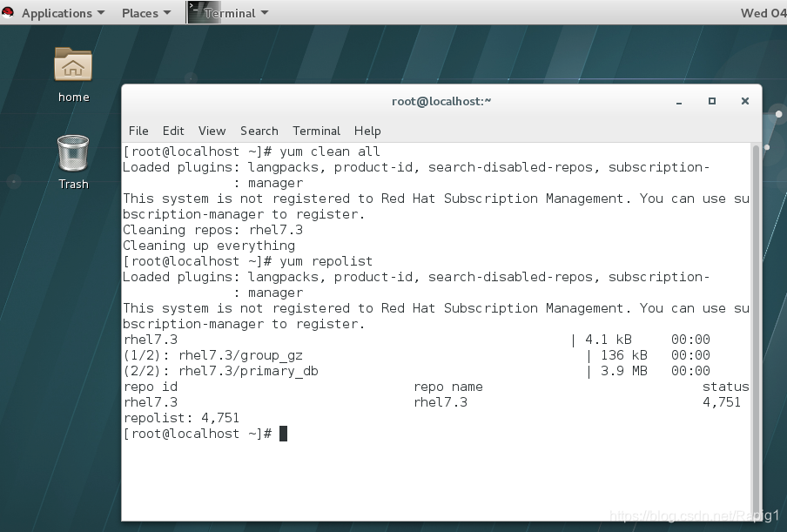Close the root@localhost terminal window
787x532 pixels.
coord(745,101)
